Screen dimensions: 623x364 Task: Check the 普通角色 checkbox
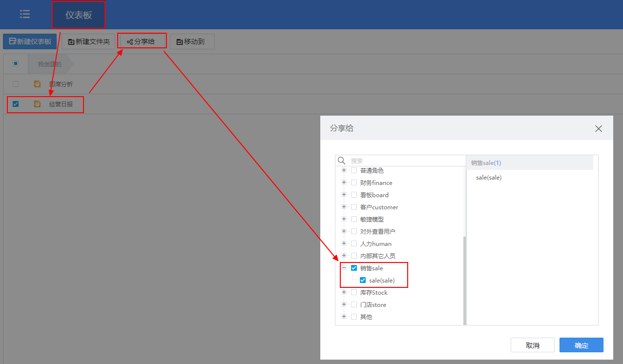tap(354, 170)
